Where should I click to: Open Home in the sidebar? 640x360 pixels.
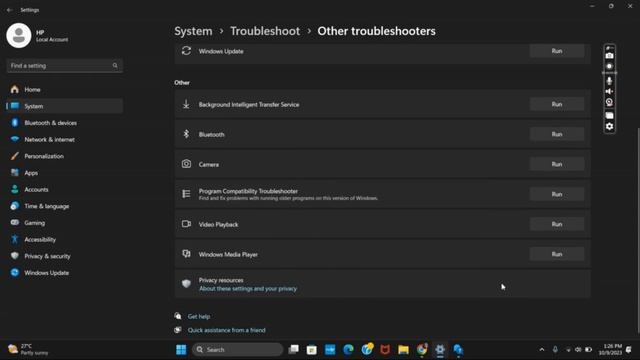[64, 89]
